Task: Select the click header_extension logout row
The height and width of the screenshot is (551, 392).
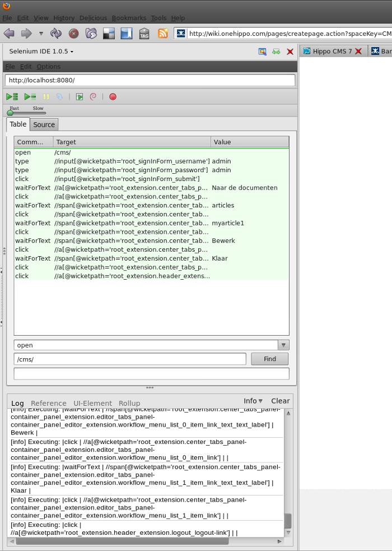Action: click(x=152, y=276)
